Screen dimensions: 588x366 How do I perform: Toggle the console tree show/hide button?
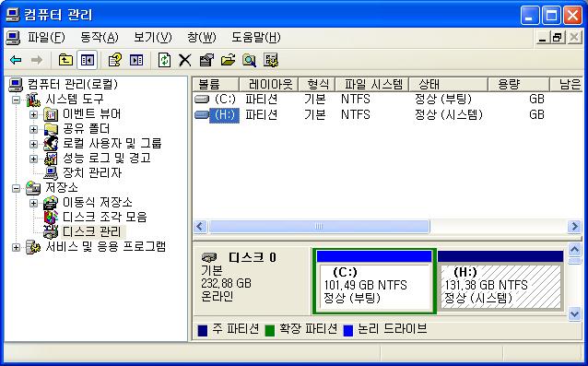tap(87, 60)
